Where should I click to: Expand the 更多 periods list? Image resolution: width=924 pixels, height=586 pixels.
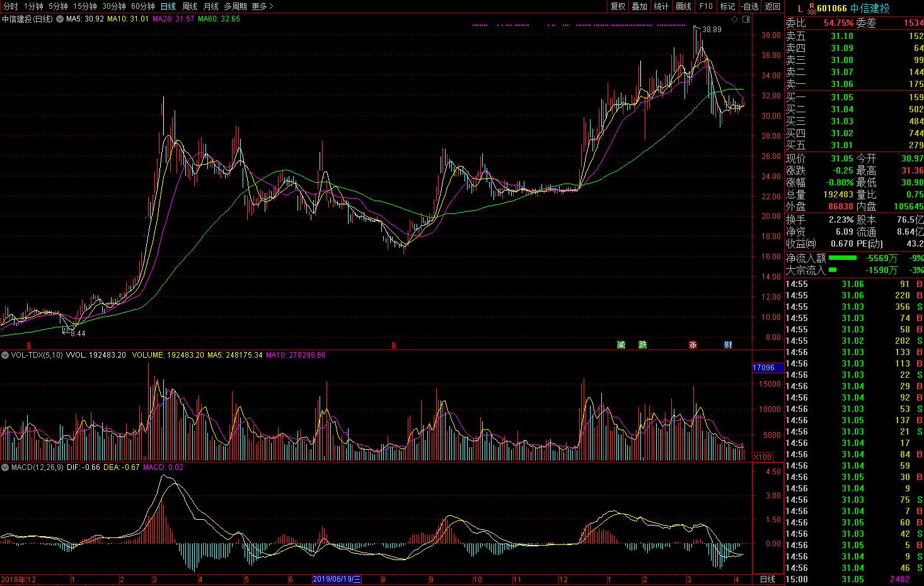[x=262, y=6]
